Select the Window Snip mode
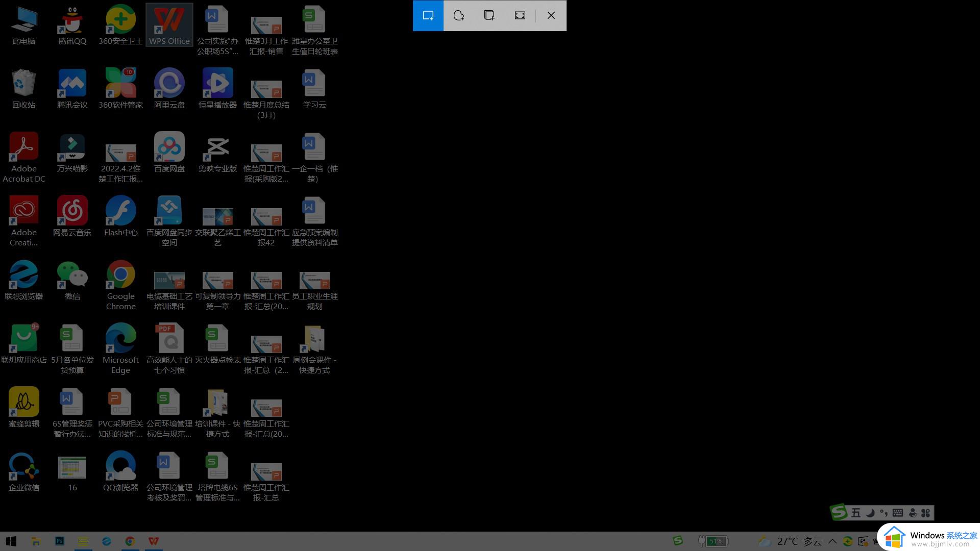The width and height of the screenshot is (980, 551). (x=489, y=15)
